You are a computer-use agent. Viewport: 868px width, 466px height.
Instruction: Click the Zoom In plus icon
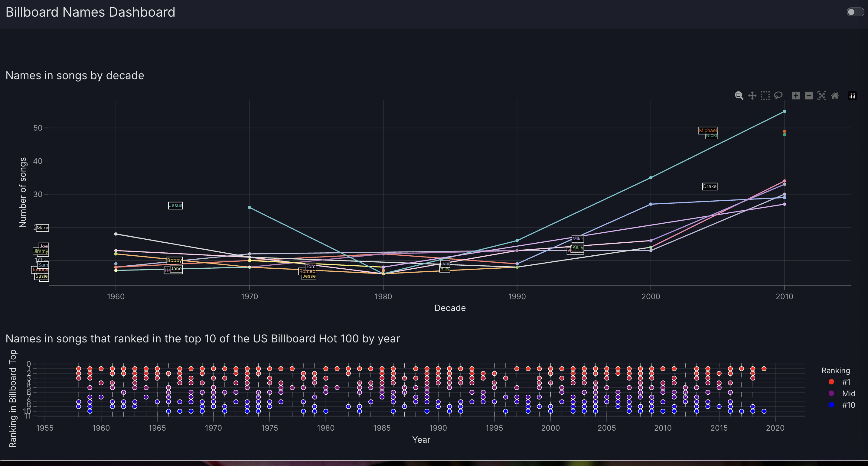(795, 95)
